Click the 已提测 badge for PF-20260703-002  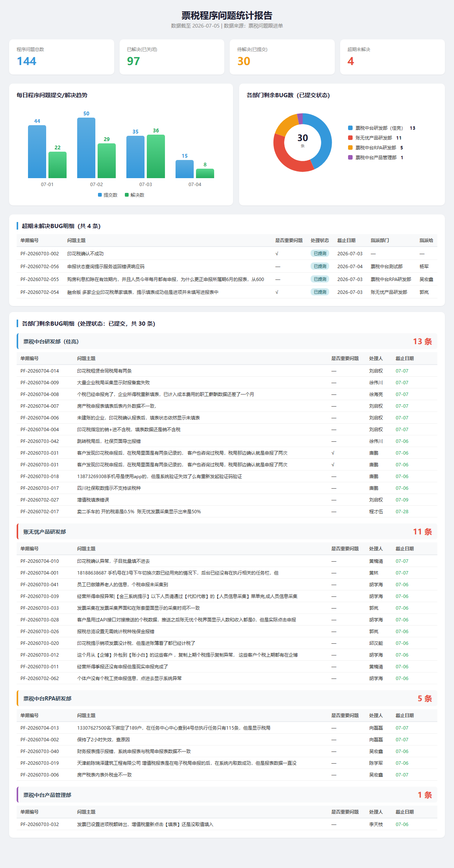point(320,253)
